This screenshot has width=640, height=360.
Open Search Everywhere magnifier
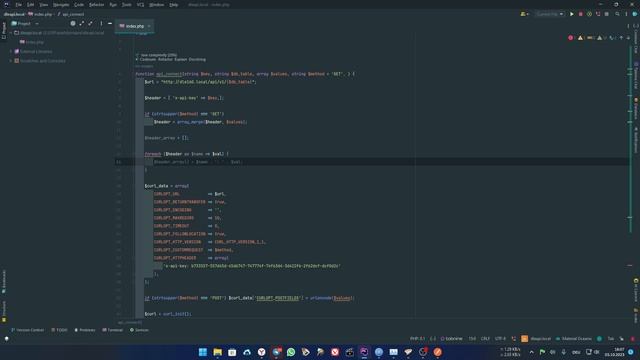pyautogui.click(x=617, y=14)
